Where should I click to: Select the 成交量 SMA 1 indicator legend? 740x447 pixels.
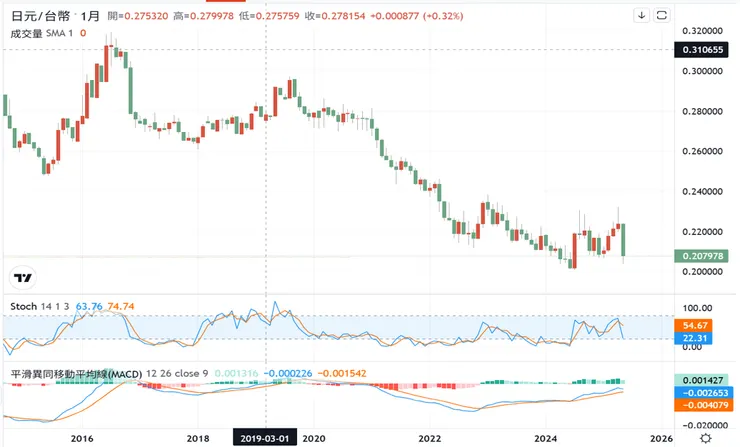coord(42,33)
